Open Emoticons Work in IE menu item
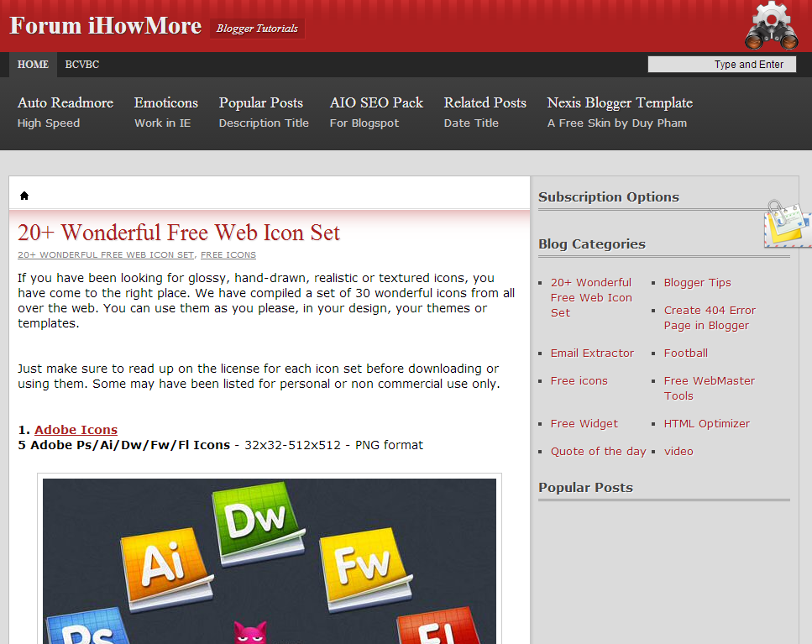The image size is (812, 644). 165,113
